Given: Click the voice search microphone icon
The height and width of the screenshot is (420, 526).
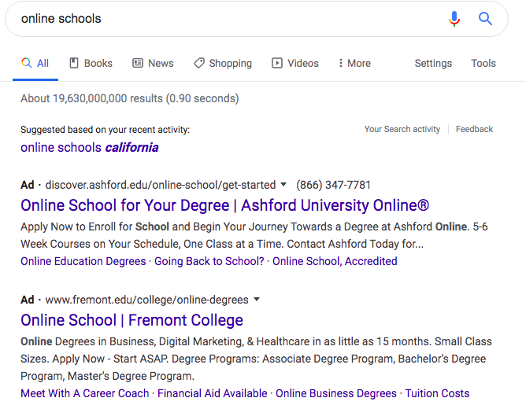Looking at the screenshot, I should (x=454, y=18).
